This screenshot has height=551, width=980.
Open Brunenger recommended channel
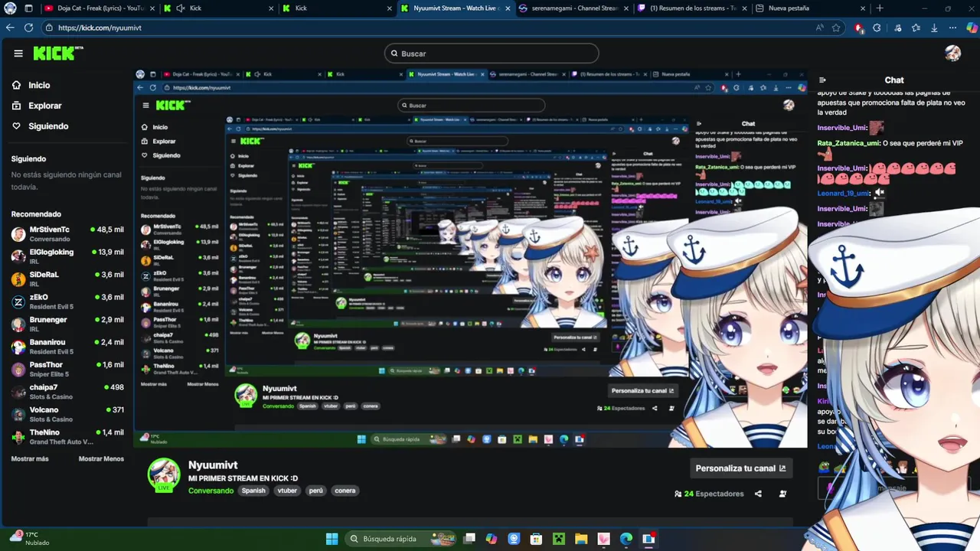67,324
